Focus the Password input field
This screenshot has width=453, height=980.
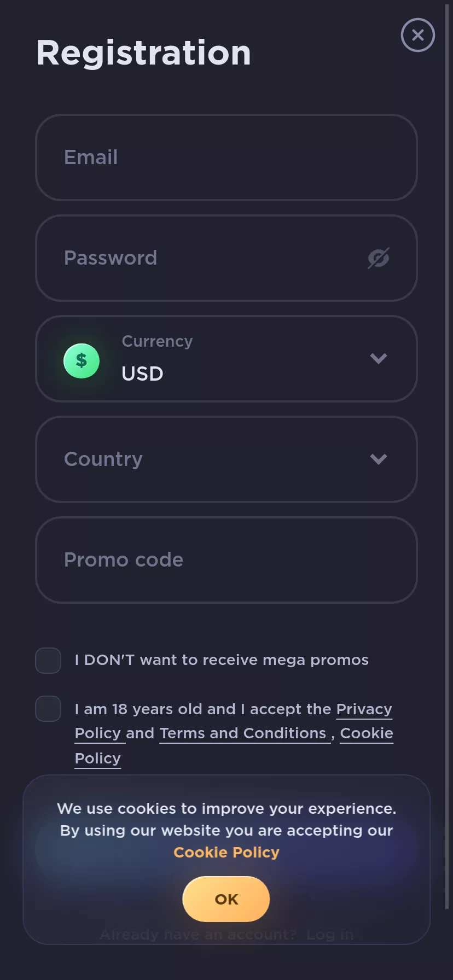coord(226,258)
